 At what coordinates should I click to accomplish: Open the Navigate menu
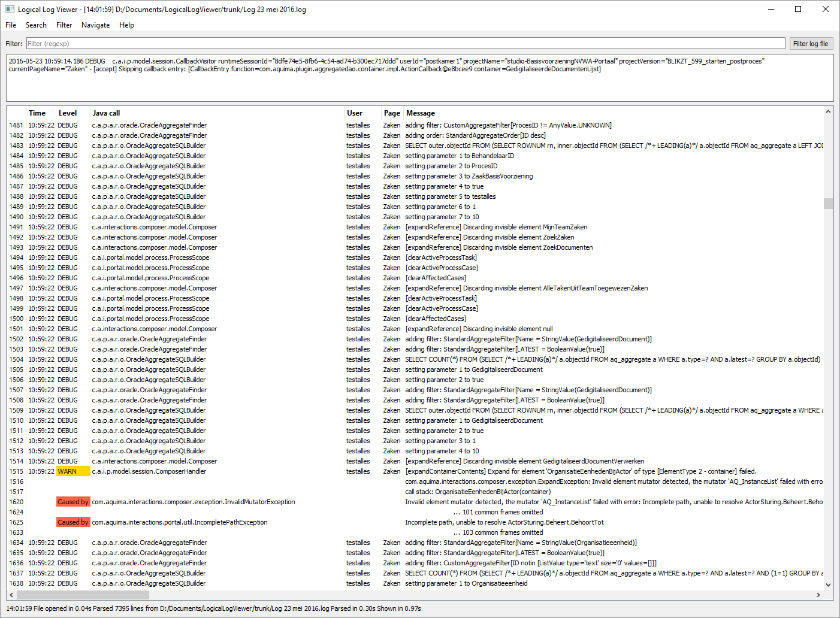(95, 25)
